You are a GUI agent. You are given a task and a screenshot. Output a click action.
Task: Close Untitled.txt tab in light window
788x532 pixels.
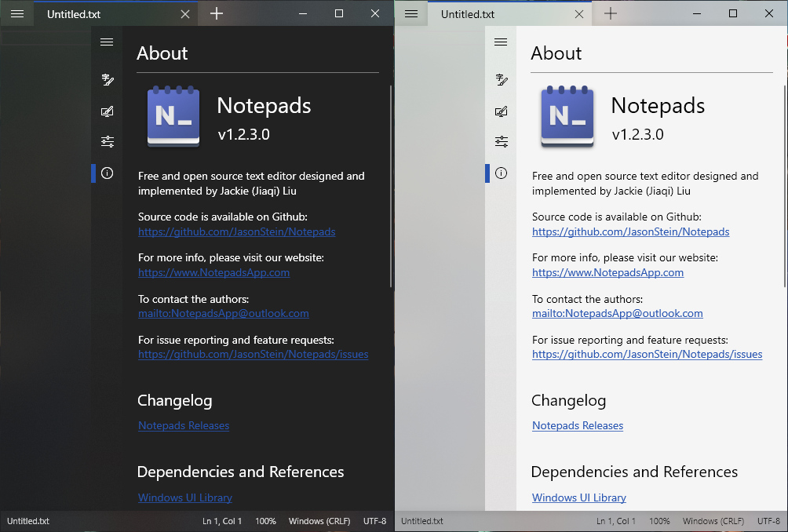tap(579, 14)
